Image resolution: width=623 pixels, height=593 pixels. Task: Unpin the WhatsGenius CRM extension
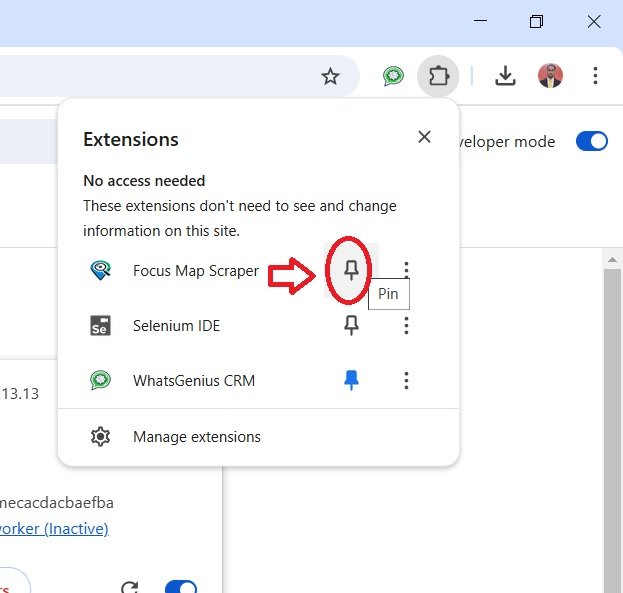351,380
